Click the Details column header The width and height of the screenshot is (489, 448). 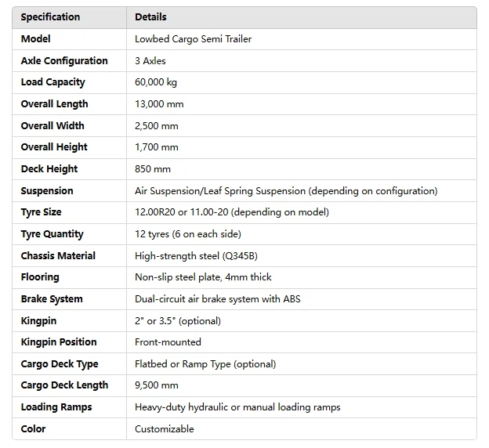coord(150,17)
